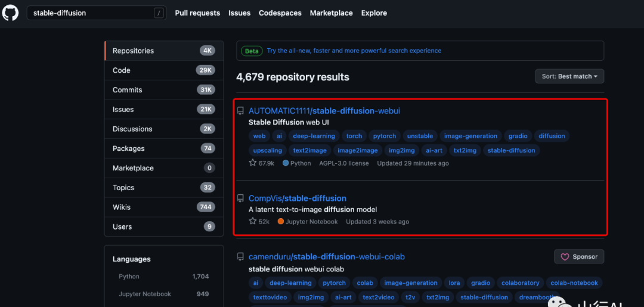Open first result's img2img tag

(x=402, y=151)
